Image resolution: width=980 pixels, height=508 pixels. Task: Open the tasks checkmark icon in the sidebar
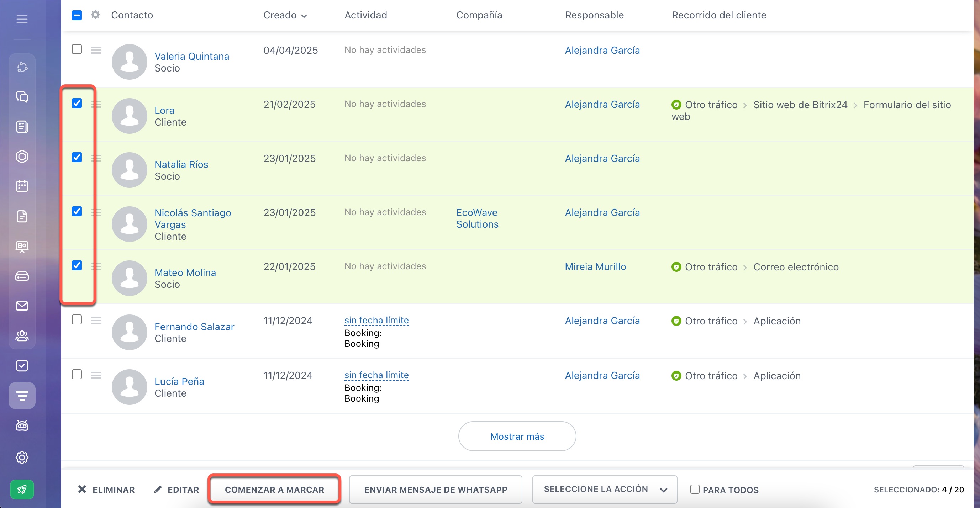[x=22, y=365]
